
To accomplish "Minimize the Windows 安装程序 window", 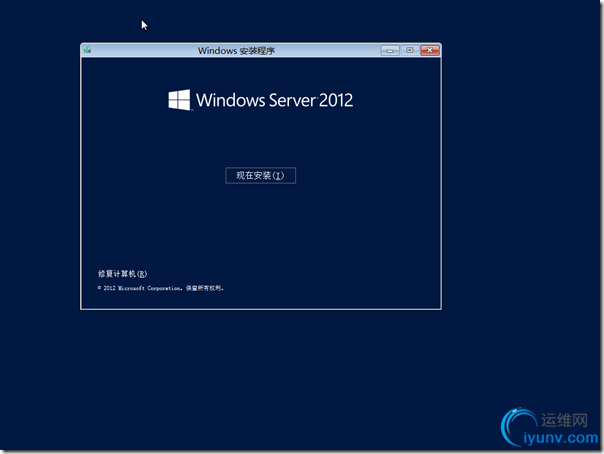I will (390, 50).
